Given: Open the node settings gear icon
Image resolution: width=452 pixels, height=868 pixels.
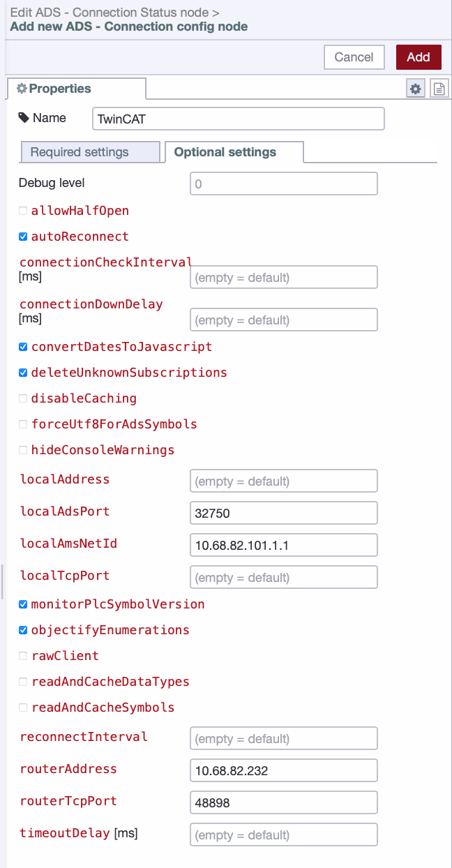Looking at the screenshot, I should [x=416, y=89].
